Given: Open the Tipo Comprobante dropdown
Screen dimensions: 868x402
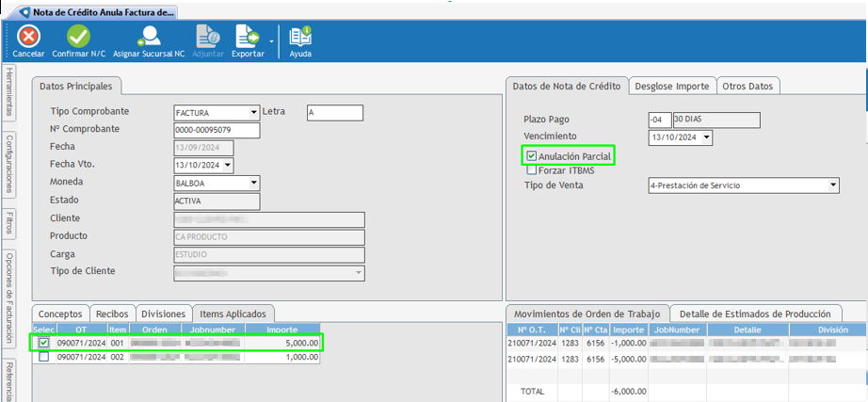Looking at the screenshot, I should tap(253, 113).
